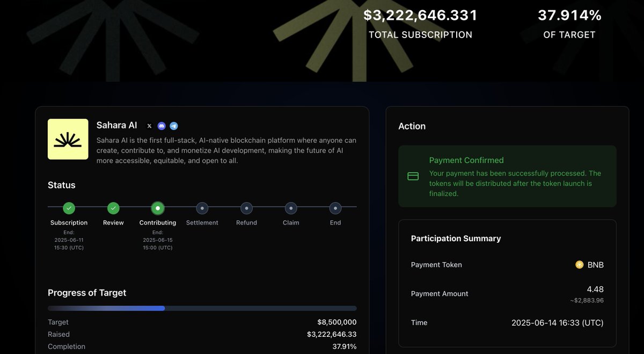Click the TOTAL SUBSCRIPTION label
The image size is (644, 354).
tap(420, 35)
